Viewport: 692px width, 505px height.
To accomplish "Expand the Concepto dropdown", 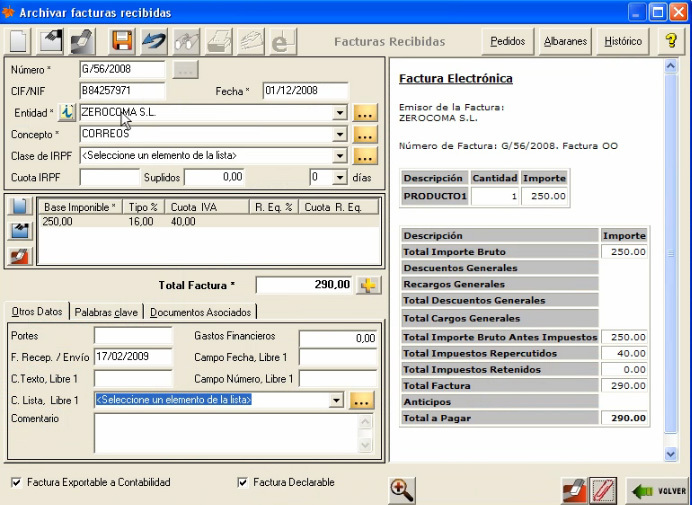I will click(339, 135).
